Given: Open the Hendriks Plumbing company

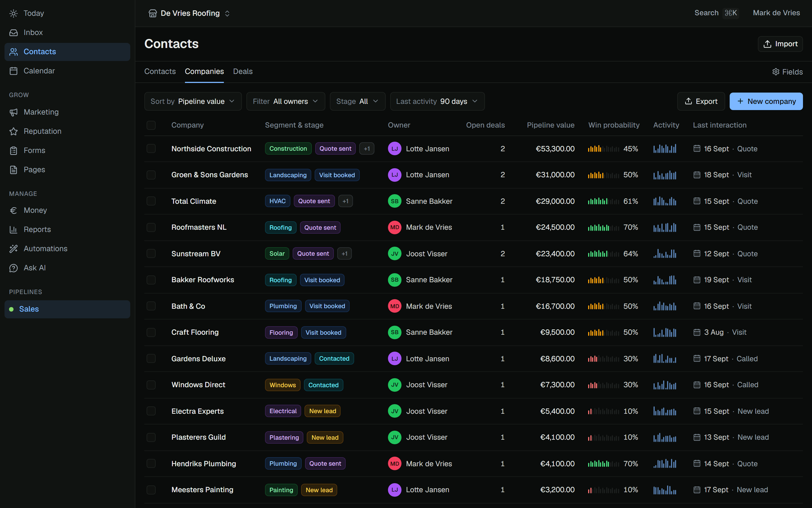Looking at the screenshot, I should [204, 464].
